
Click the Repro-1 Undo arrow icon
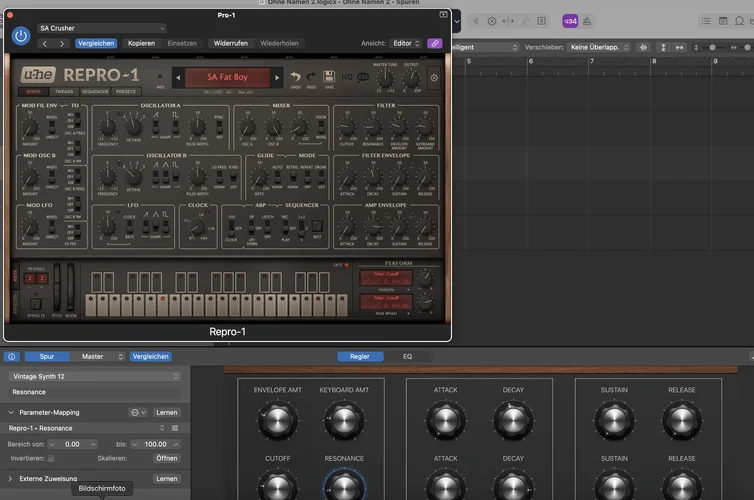[296, 77]
